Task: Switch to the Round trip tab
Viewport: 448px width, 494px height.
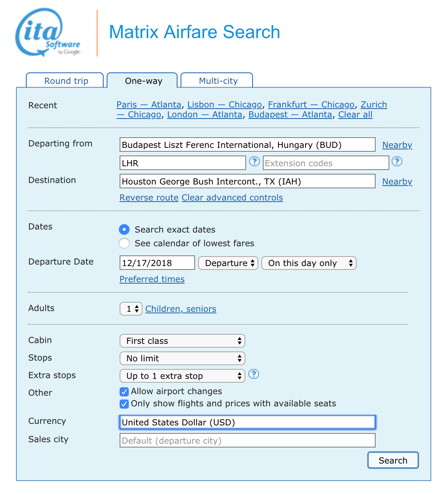Action: tap(66, 81)
